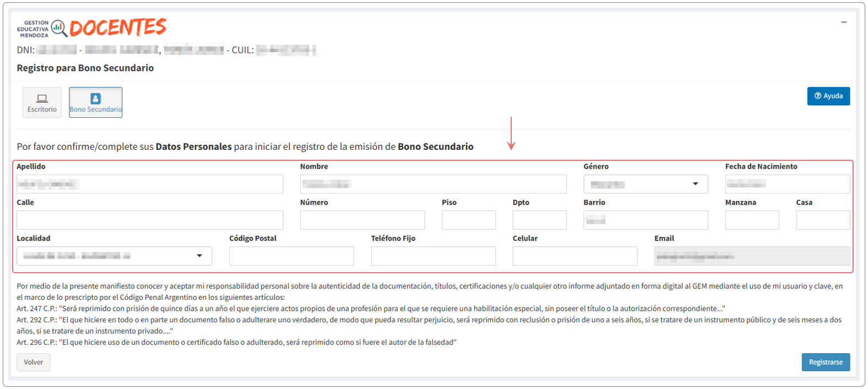
Task: Click the Piso field
Action: tap(468, 220)
